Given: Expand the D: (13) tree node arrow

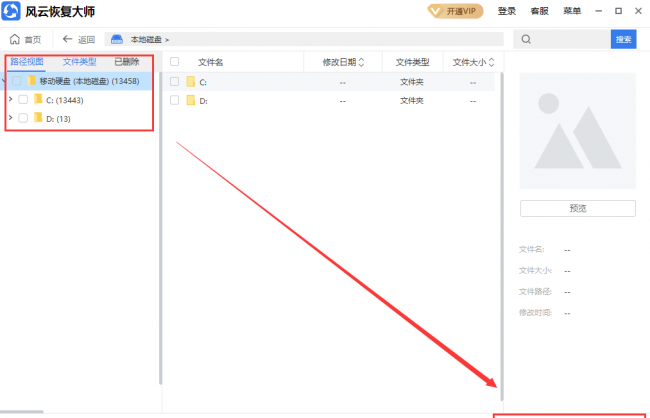Looking at the screenshot, I should click(10, 118).
